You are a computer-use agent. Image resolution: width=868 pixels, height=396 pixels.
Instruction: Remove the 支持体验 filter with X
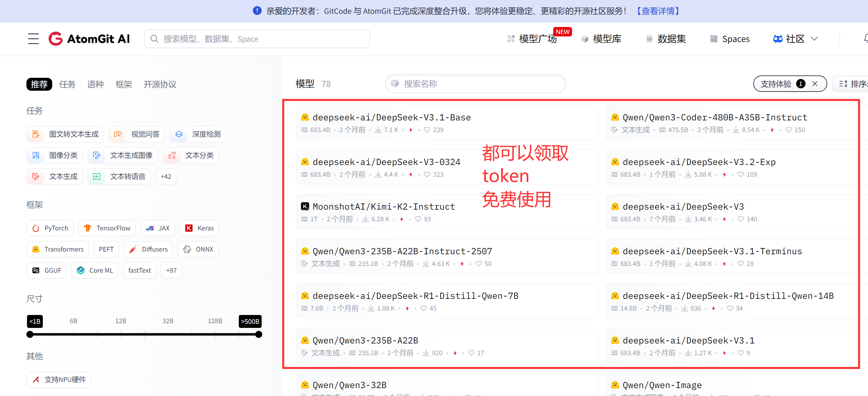tap(815, 84)
